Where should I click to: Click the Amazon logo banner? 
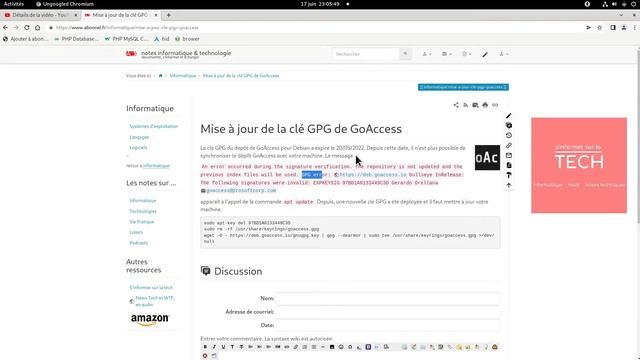[x=150, y=319]
